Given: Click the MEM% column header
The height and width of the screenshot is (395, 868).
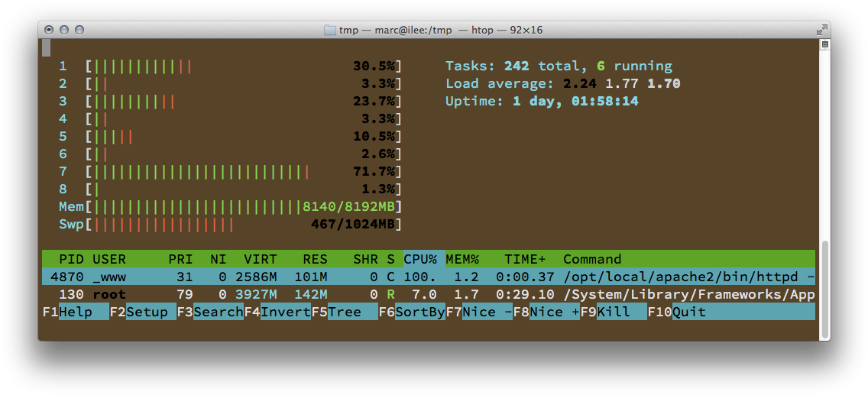Looking at the screenshot, I should [x=462, y=259].
